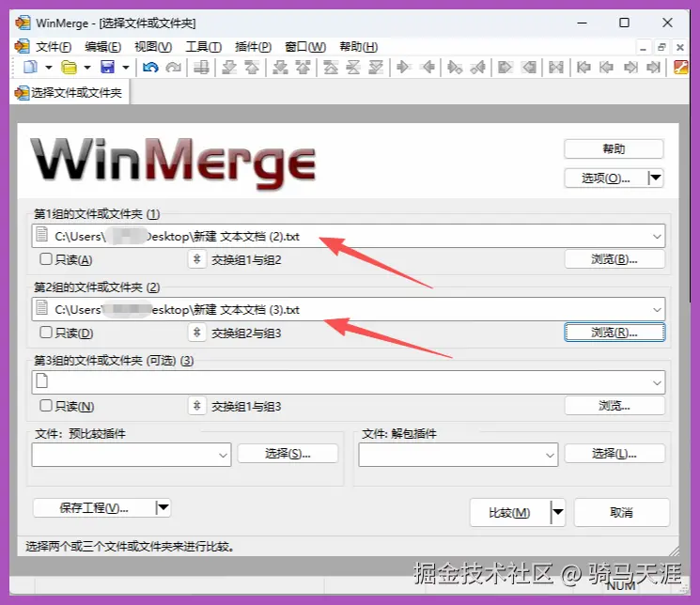Viewport: 700px width, 605px height.
Task: Click the third group empty path field
Action: pos(349,382)
